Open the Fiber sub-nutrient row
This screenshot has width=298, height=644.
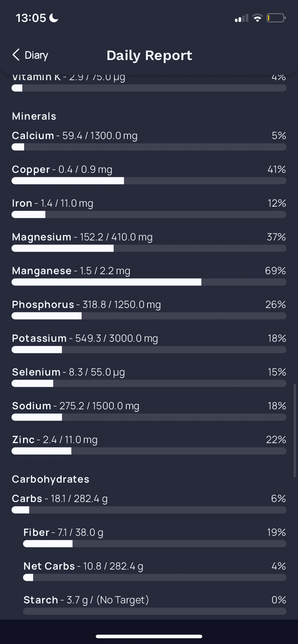pyautogui.click(x=155, y=538)
